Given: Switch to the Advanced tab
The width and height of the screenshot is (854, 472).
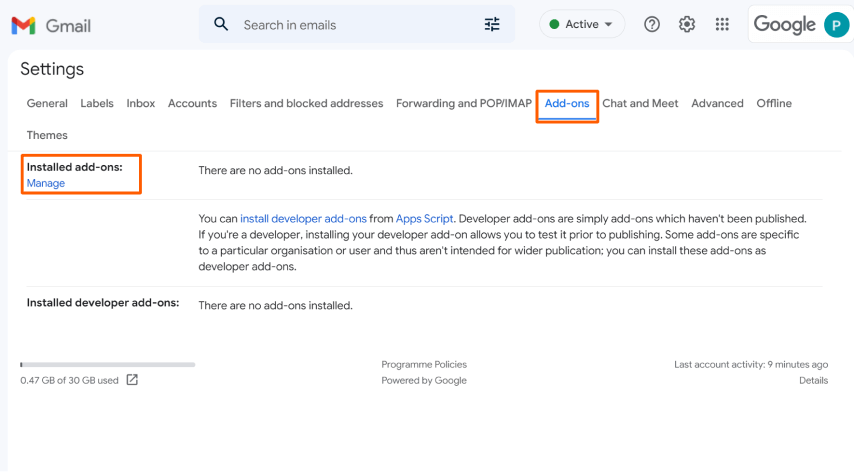Looking at the screenshot, I should coord(717,103).
